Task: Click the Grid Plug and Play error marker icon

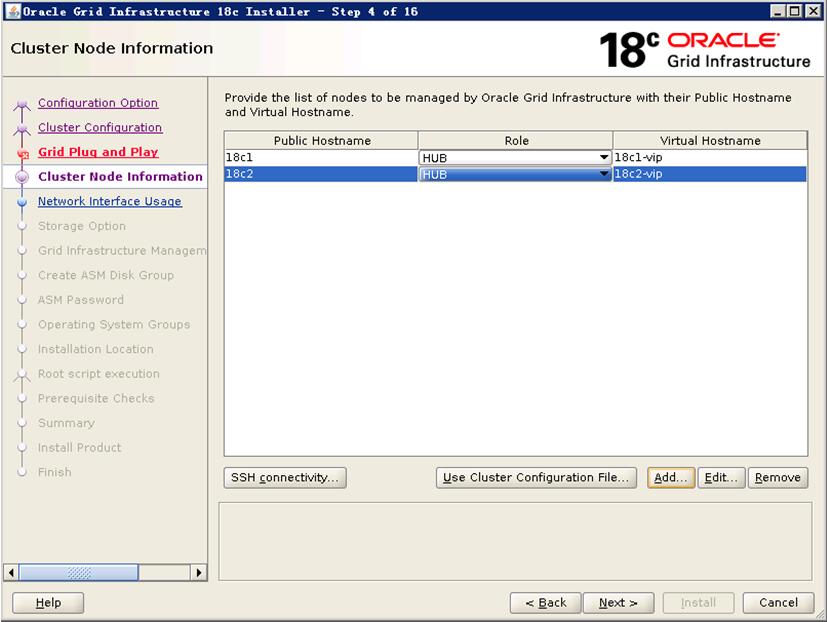Action: pos(23,154)
